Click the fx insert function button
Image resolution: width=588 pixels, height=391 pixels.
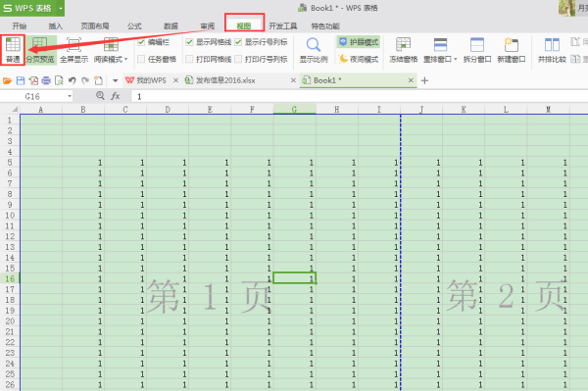pos(116,96)
